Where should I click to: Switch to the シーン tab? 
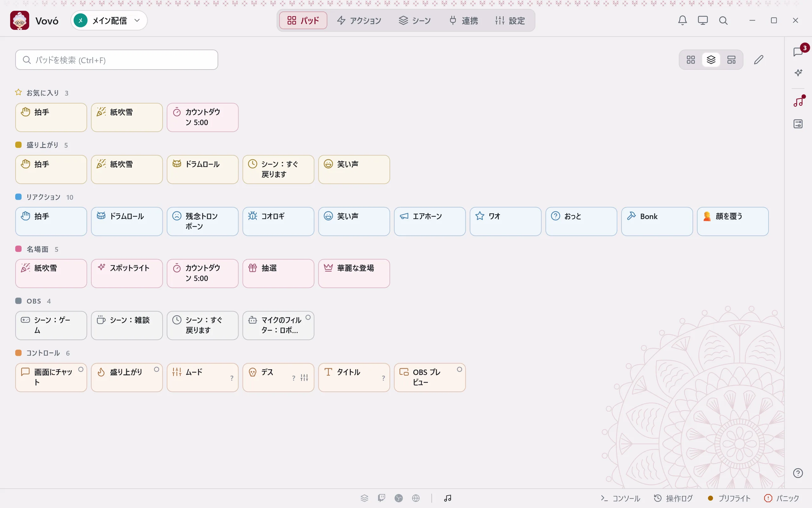415,21
